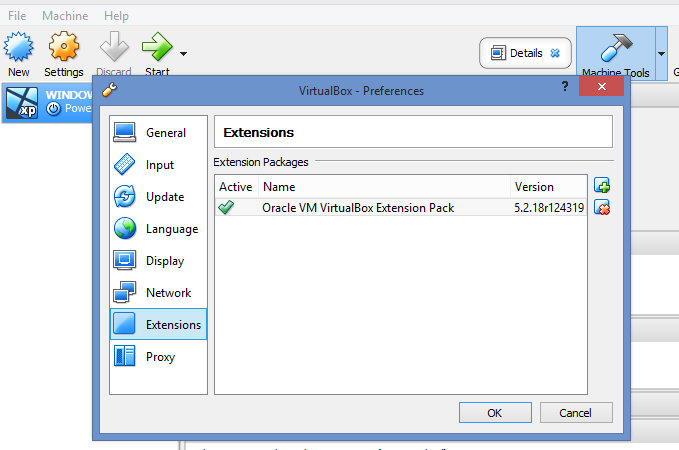The height and width of the screenshot is (450, 679).
Task: Select the Proxy preferences category
Action: (158, 356)
